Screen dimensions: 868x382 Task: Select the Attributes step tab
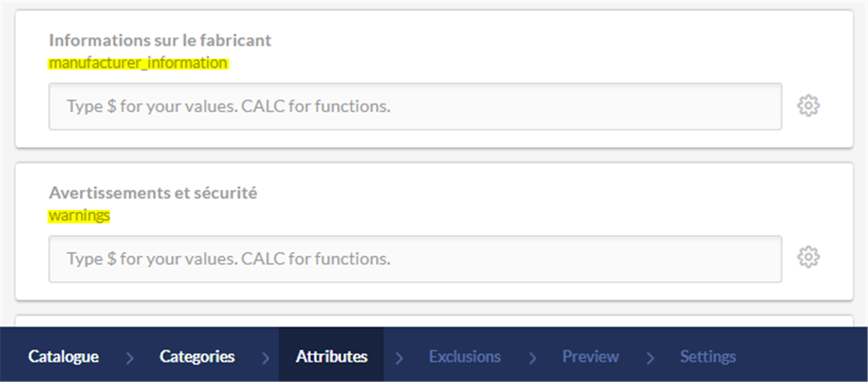[x=332, y=356]
